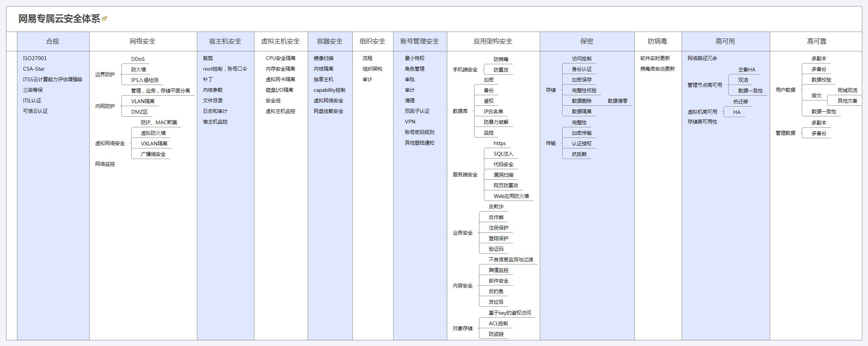This screenshot has width=868, height=346.
Task: Select the 账号管理安全 column header
Action: [x=420, y=42]
